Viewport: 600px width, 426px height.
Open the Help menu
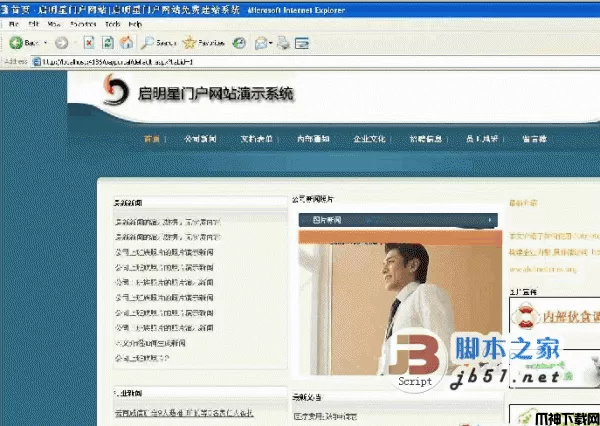(x=135, y=24)
